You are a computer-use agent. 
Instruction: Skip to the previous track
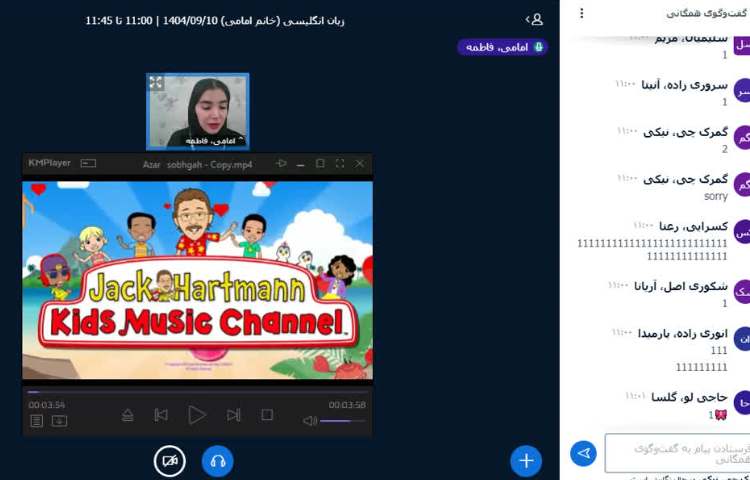[x=161, y=415]
